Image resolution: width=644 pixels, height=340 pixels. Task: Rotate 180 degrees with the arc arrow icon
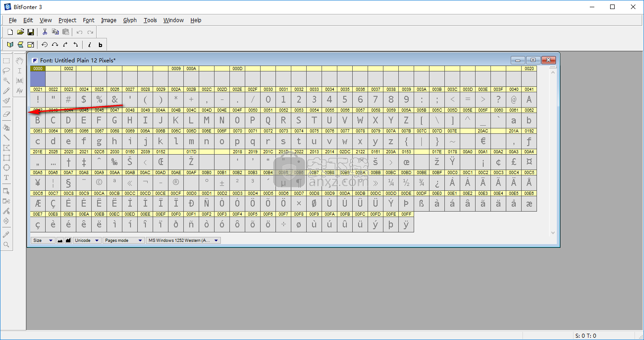55,45
